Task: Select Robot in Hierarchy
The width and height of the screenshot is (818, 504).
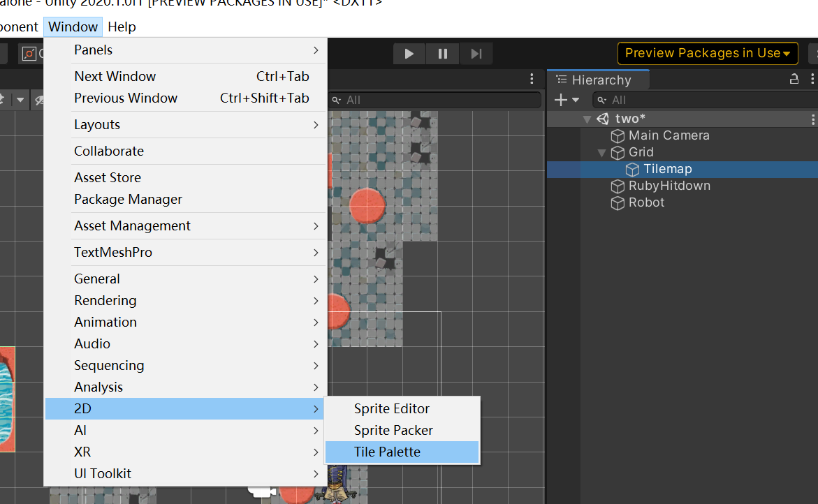Action: click(x=646, y=202)
